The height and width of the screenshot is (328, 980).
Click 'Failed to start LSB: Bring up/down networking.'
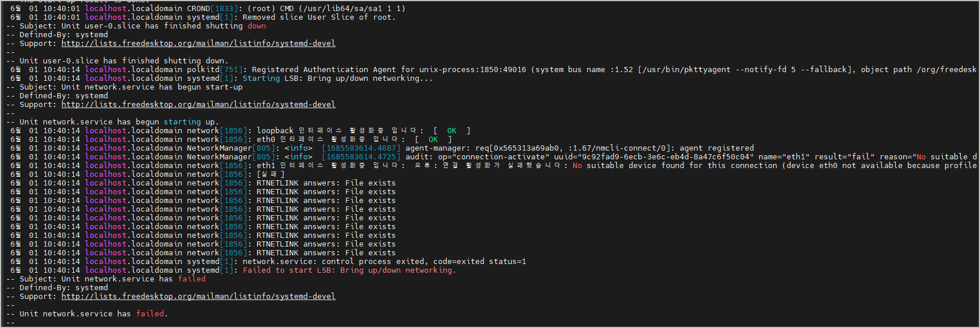349,270
